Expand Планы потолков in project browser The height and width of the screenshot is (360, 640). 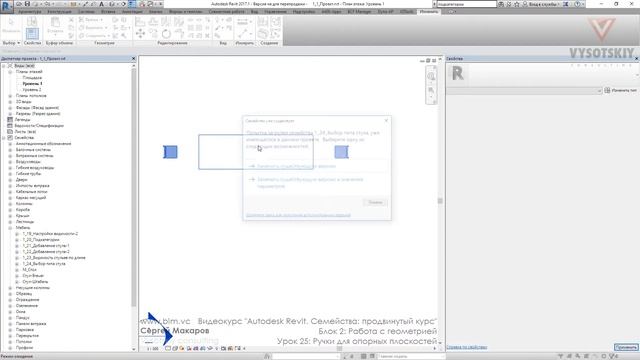click(10, 96)
